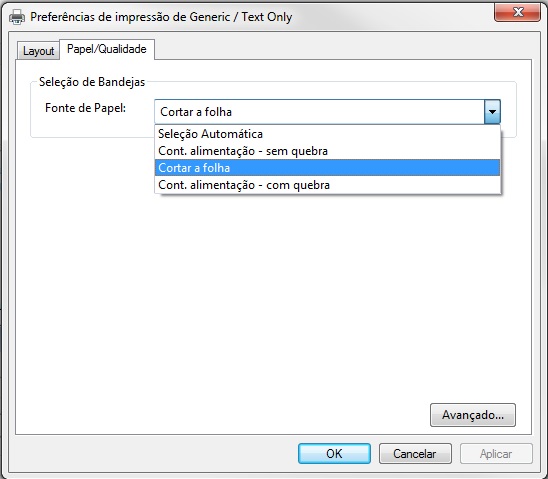Click the empty space inside the Seleção de Bandejas frame
The image size is (548, 479).
coord(92,126)
